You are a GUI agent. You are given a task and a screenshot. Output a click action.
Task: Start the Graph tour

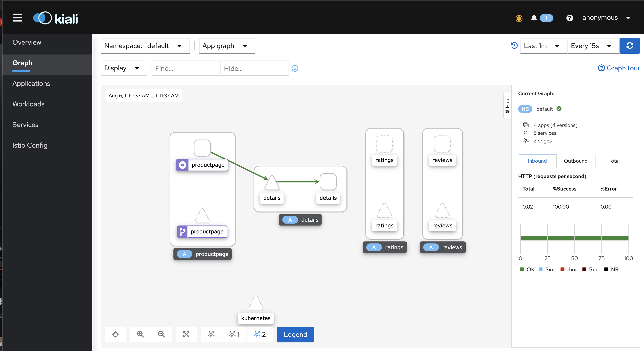click(619, 68)
